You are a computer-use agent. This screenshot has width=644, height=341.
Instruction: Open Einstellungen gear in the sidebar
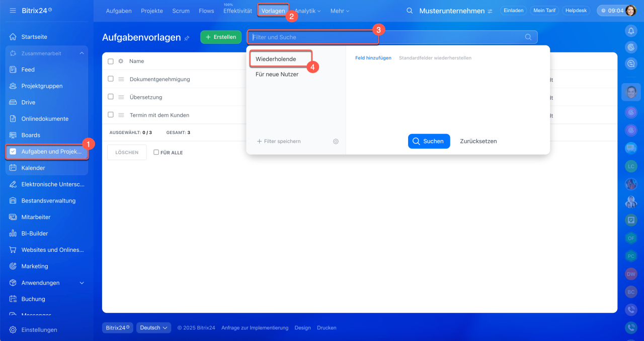coord(13,330)
